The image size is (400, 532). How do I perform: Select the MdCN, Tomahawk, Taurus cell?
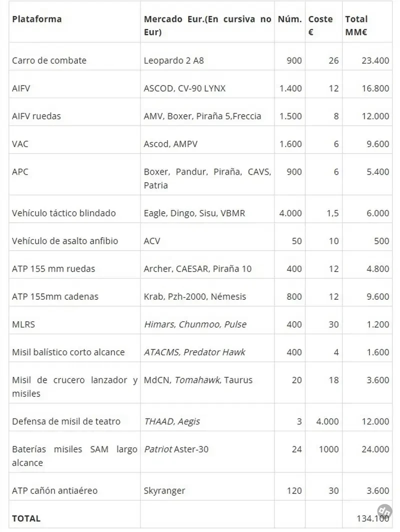click(x=198, y=380)
